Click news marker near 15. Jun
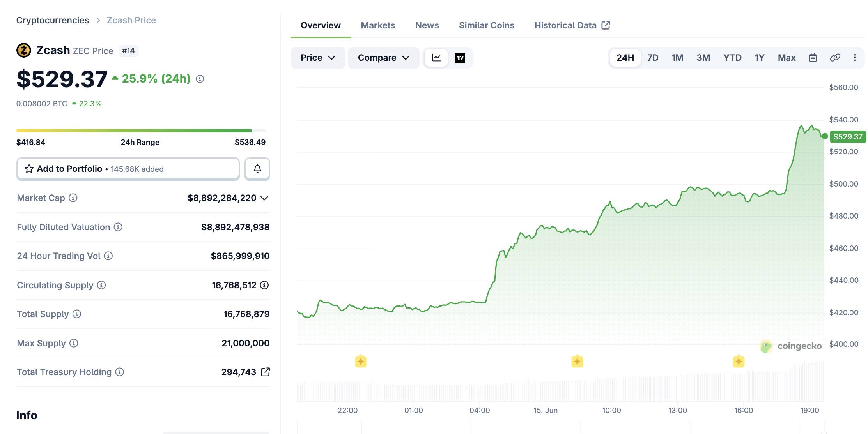Image resolution: width=868 pixels, height=434 pixels. 577,361
